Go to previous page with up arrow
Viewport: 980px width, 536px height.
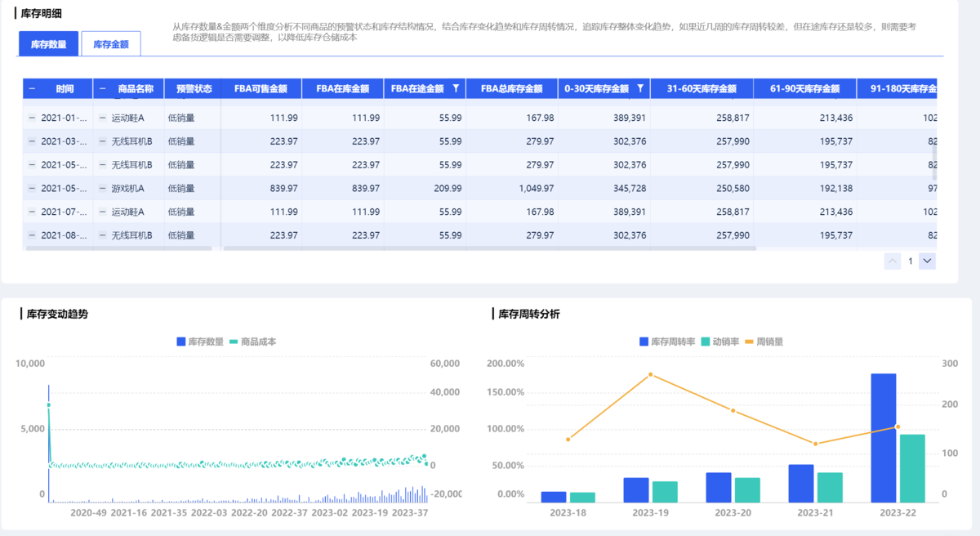892,261
